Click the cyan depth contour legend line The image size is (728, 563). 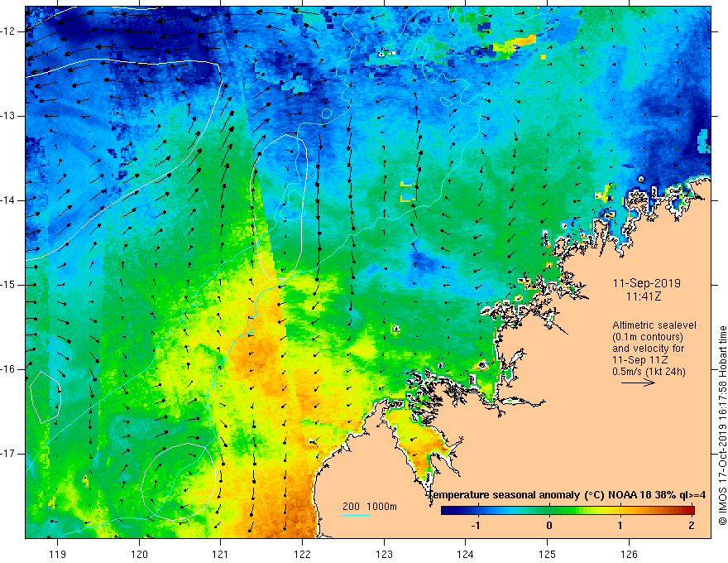[x=356, y=515]
